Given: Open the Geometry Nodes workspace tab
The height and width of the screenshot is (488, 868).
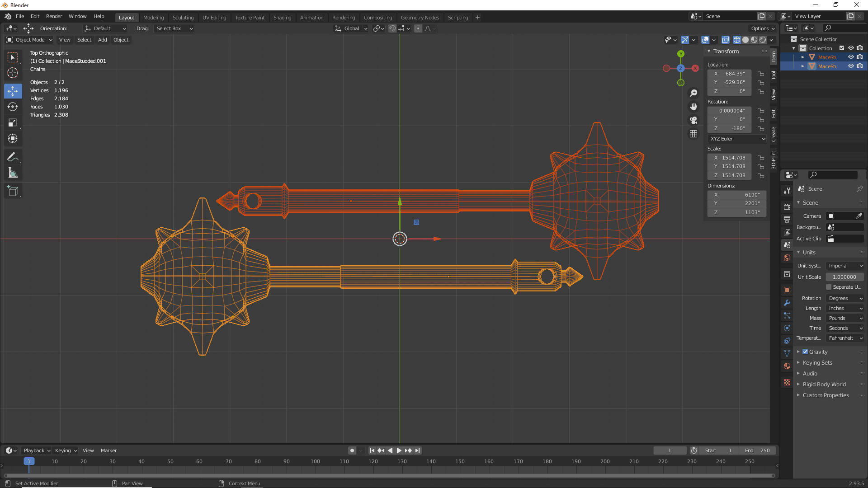Looking at the screenshot, I should (x=420, y=17).
